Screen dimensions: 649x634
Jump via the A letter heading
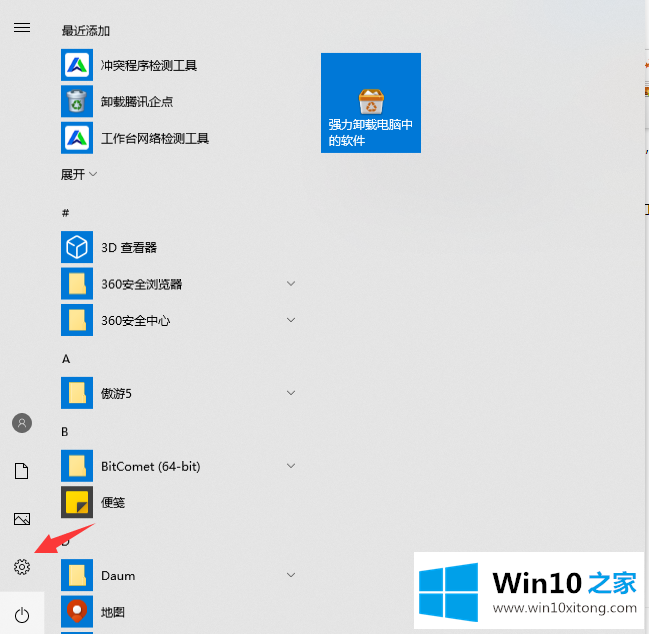(66, 359)
